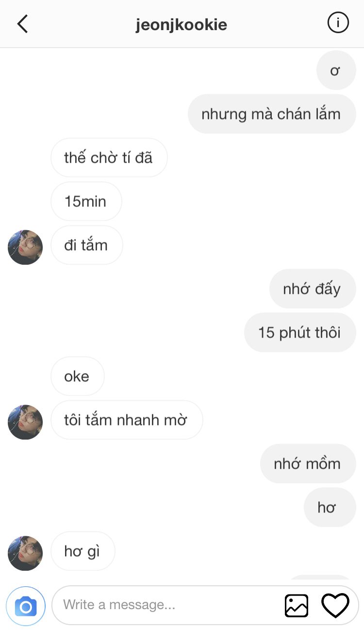Select the '15 phút thôi' message
The width and height of the screenshot is (364, 630).
pos(300,333)
